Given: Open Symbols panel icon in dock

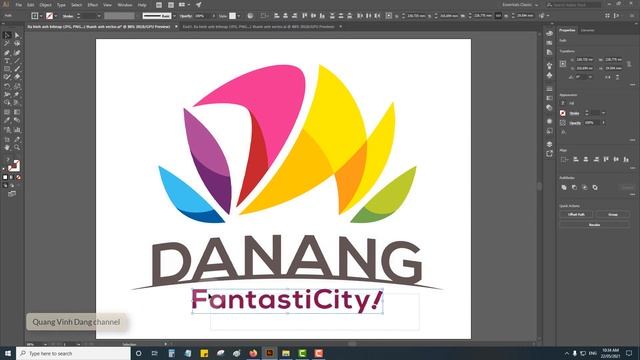Looking at the screenshot, I should (x=549, y=76).
